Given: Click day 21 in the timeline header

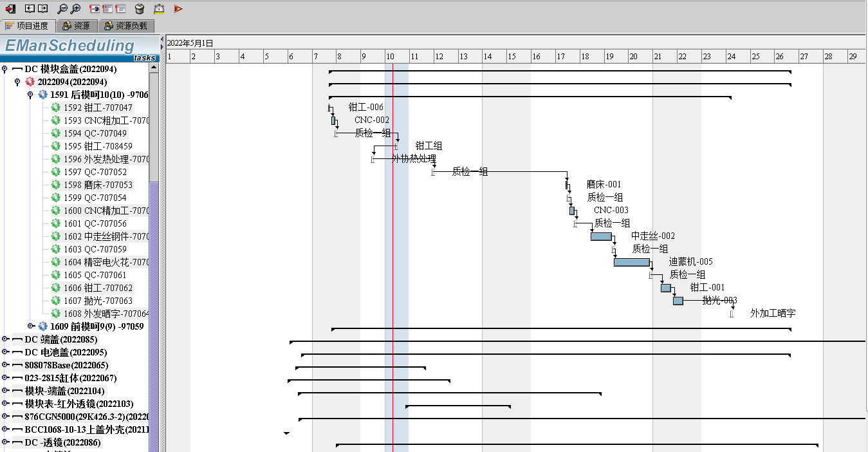Looking at the screenshot, I should pyautogui.click(x=665, y=57).
